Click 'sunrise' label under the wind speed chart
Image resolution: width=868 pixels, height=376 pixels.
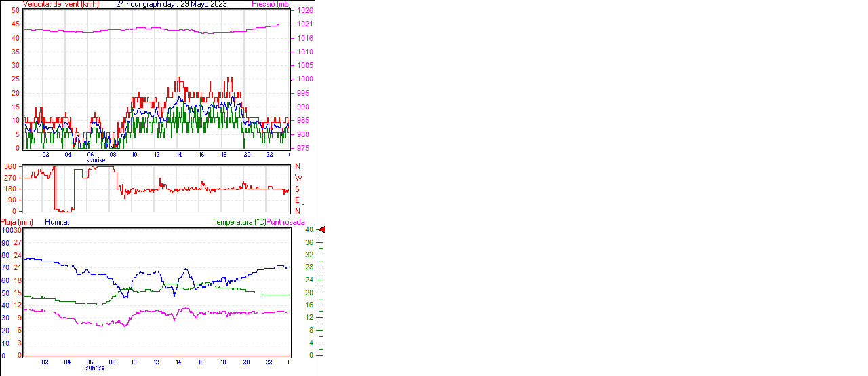95,159
